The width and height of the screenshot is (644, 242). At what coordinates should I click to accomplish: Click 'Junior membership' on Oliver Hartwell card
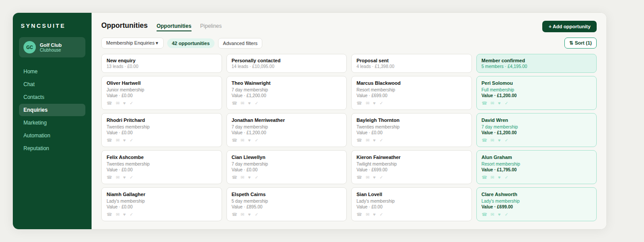(x=125, y=90)
